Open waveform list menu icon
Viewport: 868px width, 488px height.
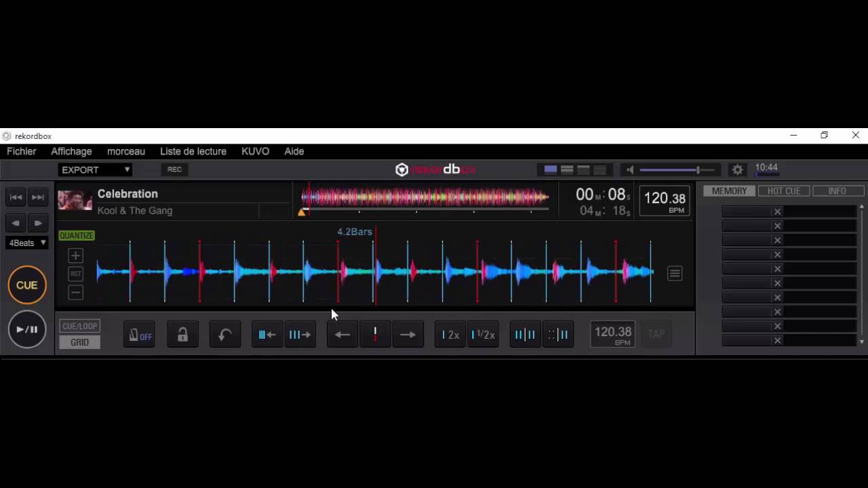click(675, 273)
